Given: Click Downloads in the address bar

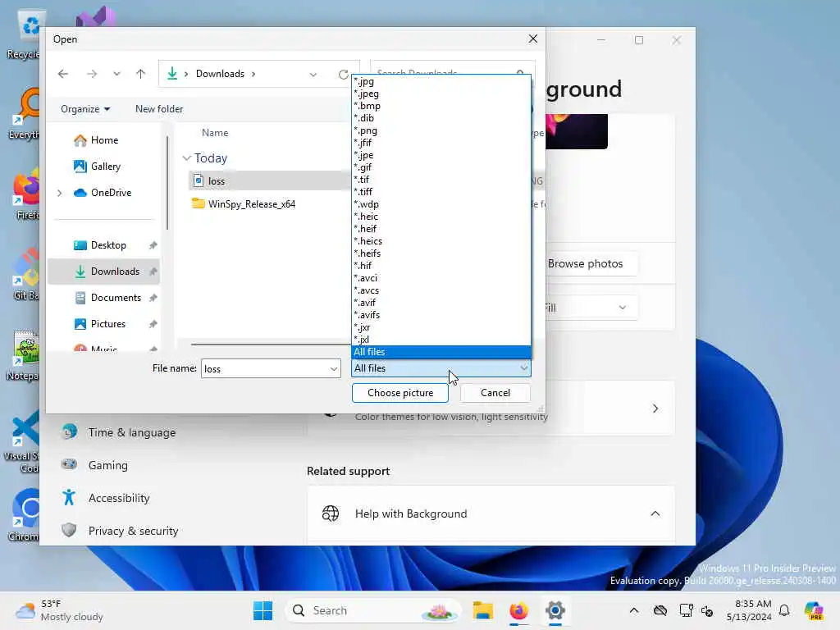Looking at the screenshot, I should pyautogui.click(x=220, y=74).
